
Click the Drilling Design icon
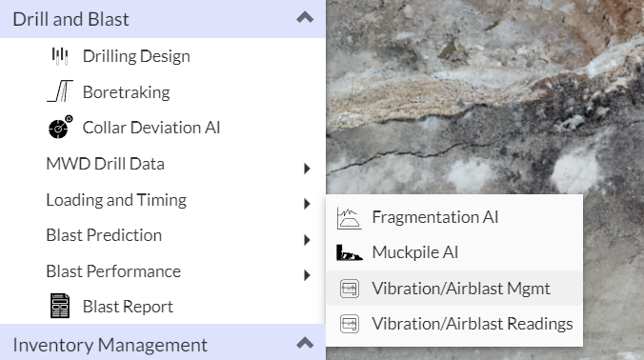60,56
